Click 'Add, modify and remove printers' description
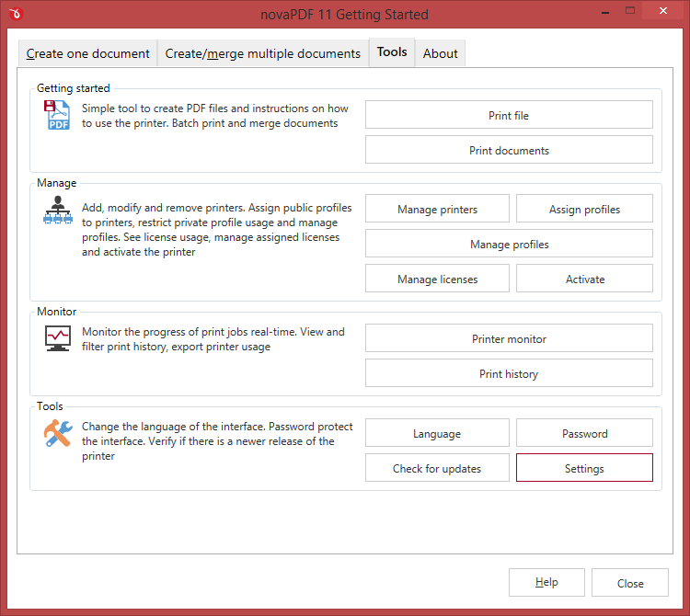Screen dimensions: 690x616 pos(216,230)
